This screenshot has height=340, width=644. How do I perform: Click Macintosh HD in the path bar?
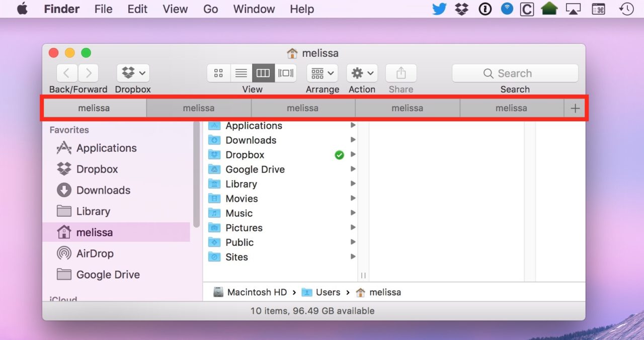(250, 292)
